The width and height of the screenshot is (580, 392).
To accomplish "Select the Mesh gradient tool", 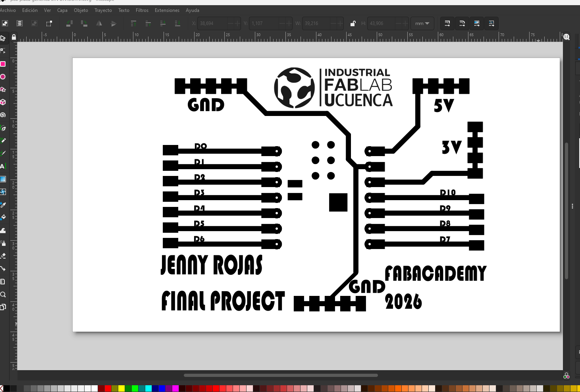I will 3,192.
